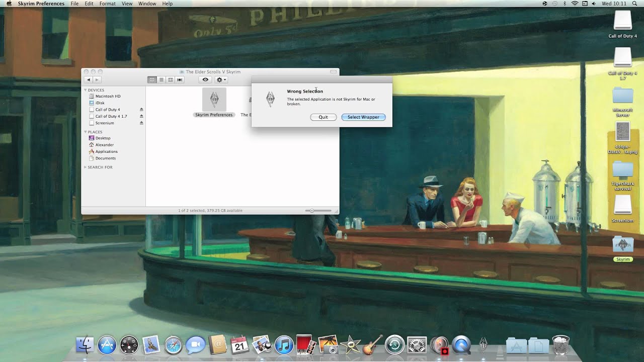Open Mail from the Dock
This screenshot has width=644, height=362.
coord(151,345)
